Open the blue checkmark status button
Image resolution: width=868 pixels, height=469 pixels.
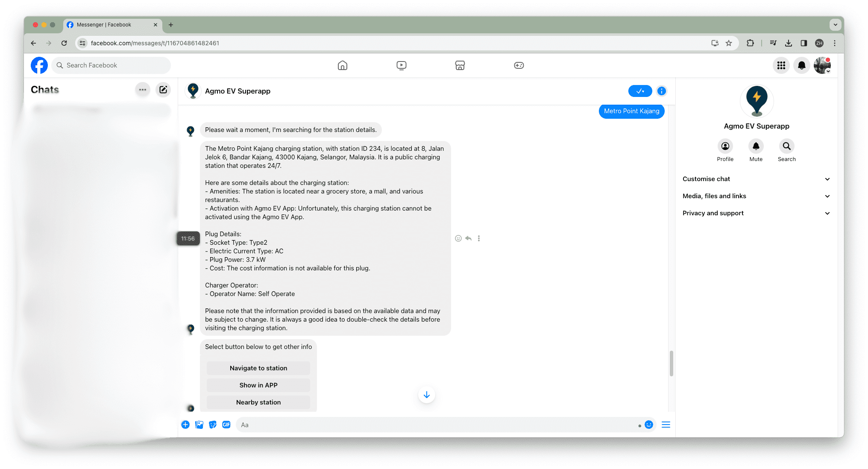click(640, 91)
